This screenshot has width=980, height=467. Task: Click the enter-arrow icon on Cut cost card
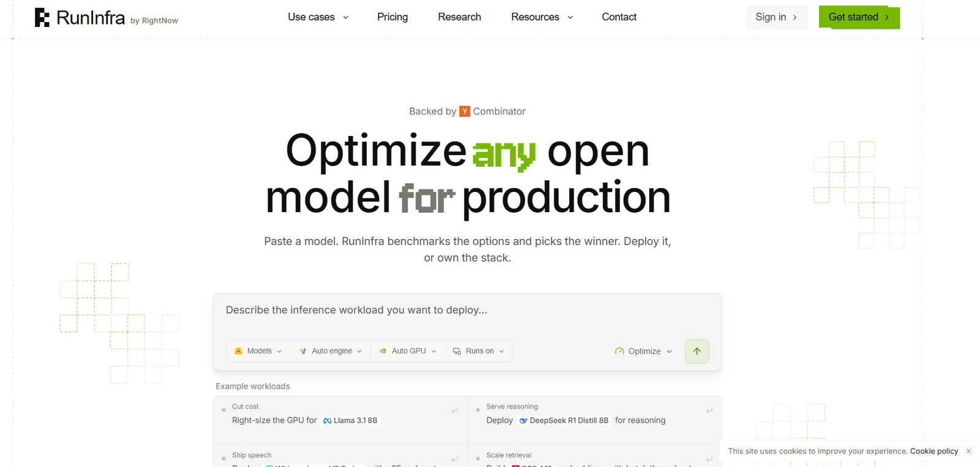(454, 410)
